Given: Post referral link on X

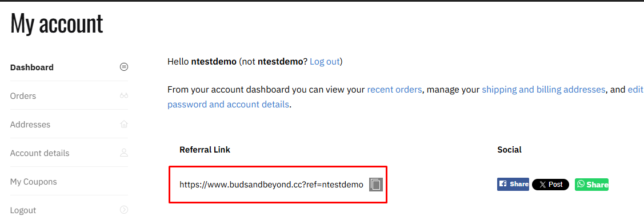Looking at the screenshot, I should click(550, 185).
